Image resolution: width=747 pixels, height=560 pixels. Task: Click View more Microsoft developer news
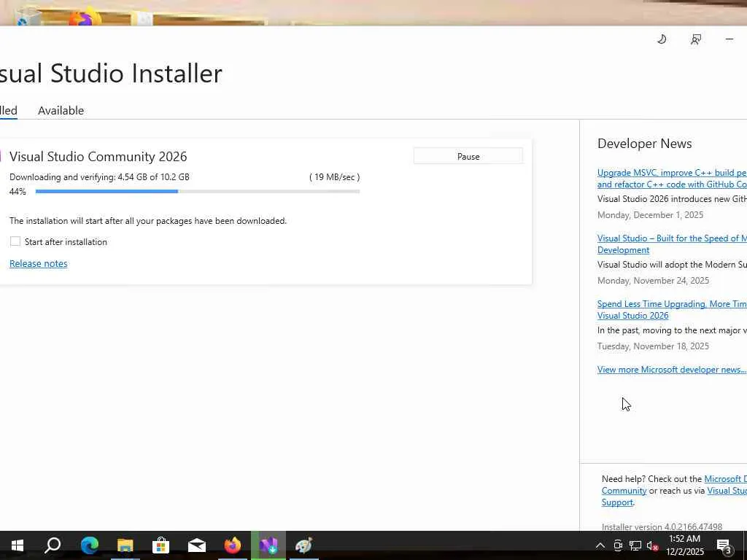[672, 370]
